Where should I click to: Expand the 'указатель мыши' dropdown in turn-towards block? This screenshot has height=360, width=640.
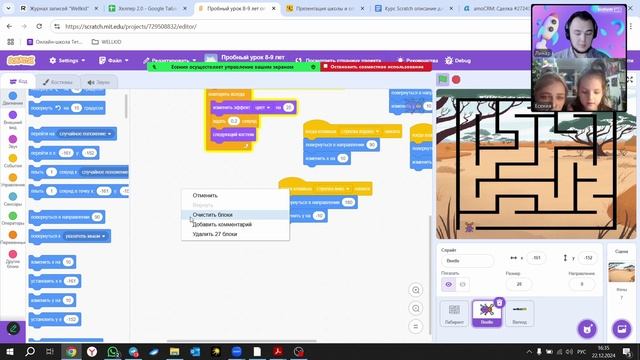(x=85, y=236)
